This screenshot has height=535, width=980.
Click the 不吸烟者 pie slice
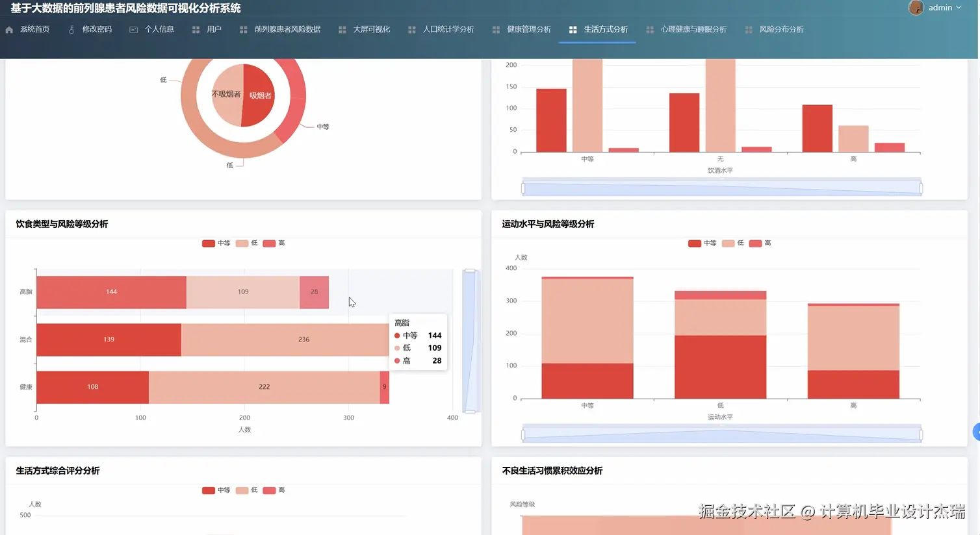(226, 95)
